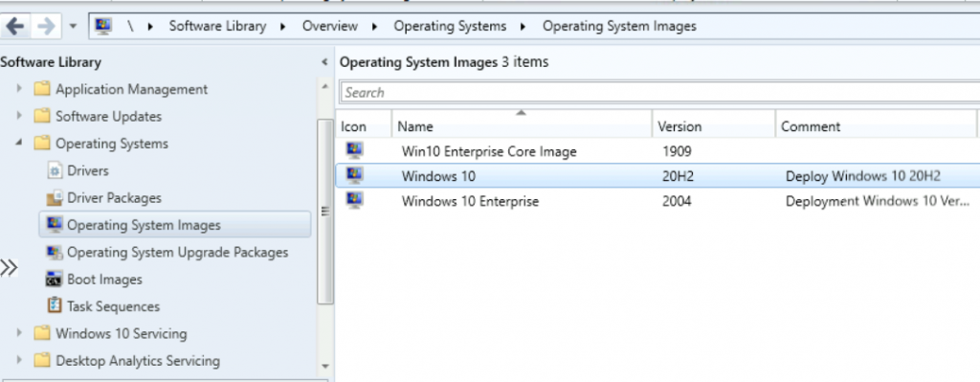Go forward with the Forward arrow

pos(46,26)
